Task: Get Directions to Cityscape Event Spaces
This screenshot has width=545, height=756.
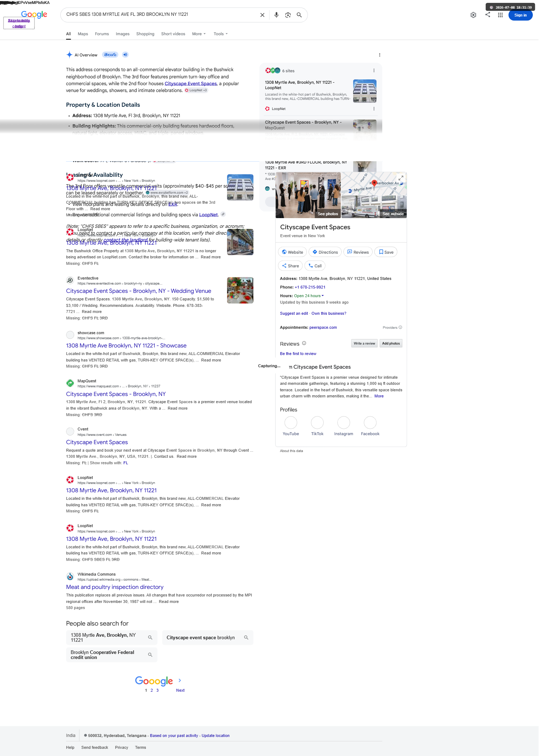Action: (325, 252)
